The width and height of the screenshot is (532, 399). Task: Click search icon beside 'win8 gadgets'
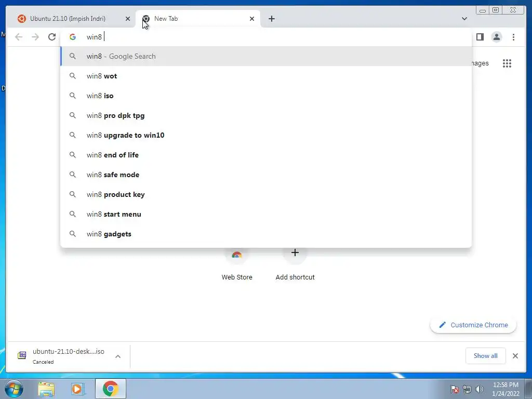point(73,234)
